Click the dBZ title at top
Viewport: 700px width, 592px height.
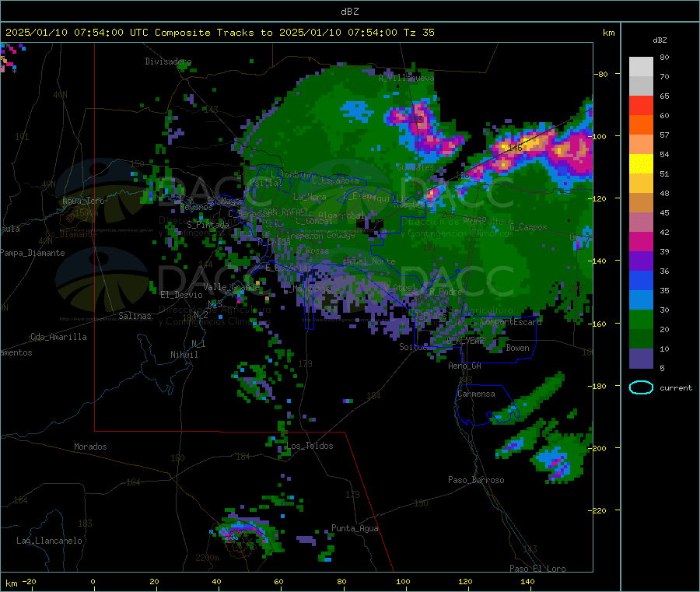click(x=349, y=11)
